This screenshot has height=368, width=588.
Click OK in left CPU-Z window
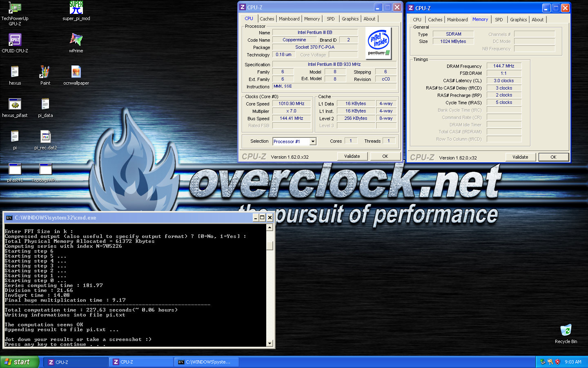pyautogui.click(x=385, y=156)
